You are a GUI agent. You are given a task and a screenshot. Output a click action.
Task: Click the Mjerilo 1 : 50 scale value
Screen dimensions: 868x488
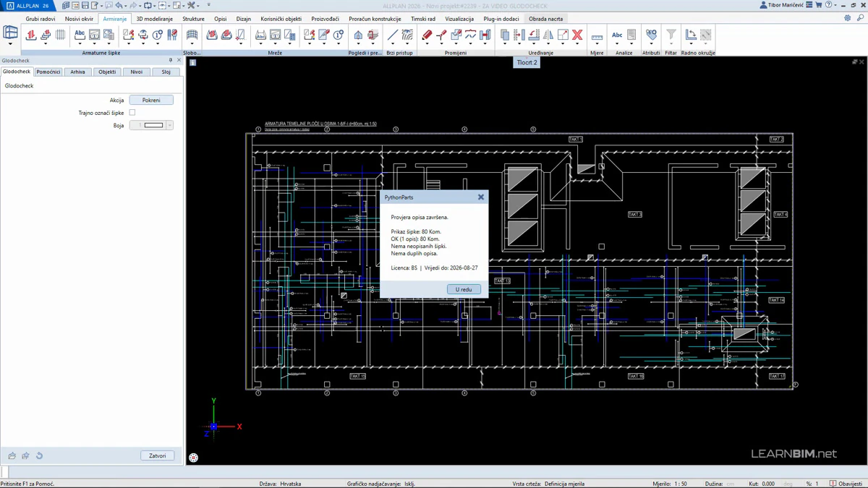coord(680,484)
